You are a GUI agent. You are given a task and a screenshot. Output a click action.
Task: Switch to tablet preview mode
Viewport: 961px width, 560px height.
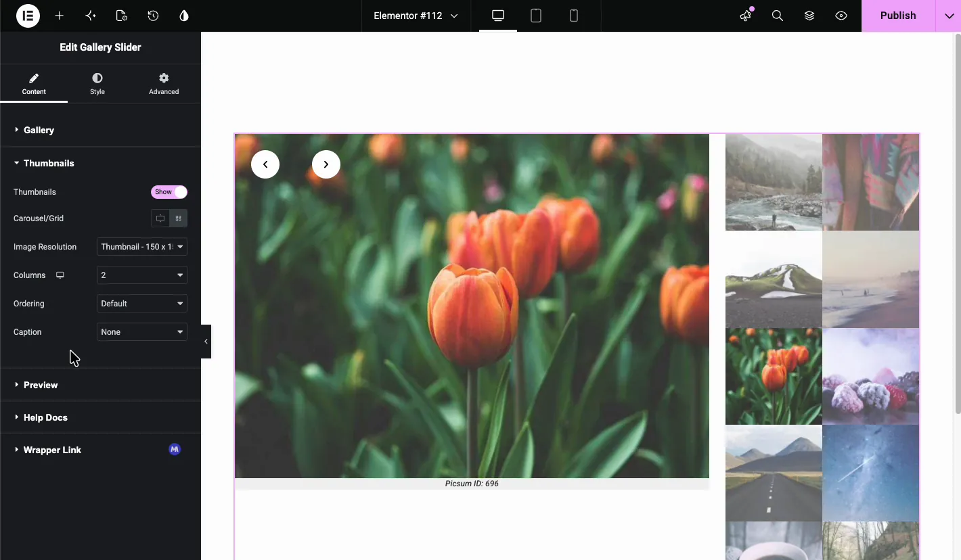click(536, 16)
